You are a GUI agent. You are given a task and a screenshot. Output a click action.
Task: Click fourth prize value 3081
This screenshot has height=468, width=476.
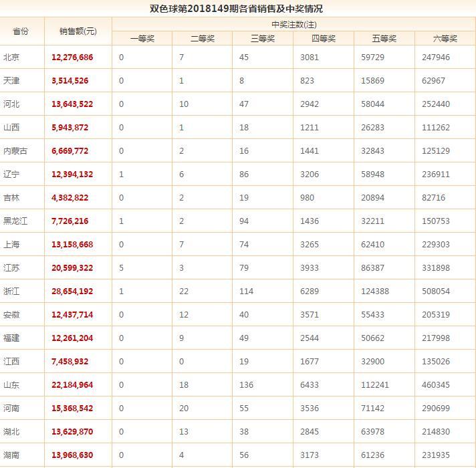click(310, 57)
